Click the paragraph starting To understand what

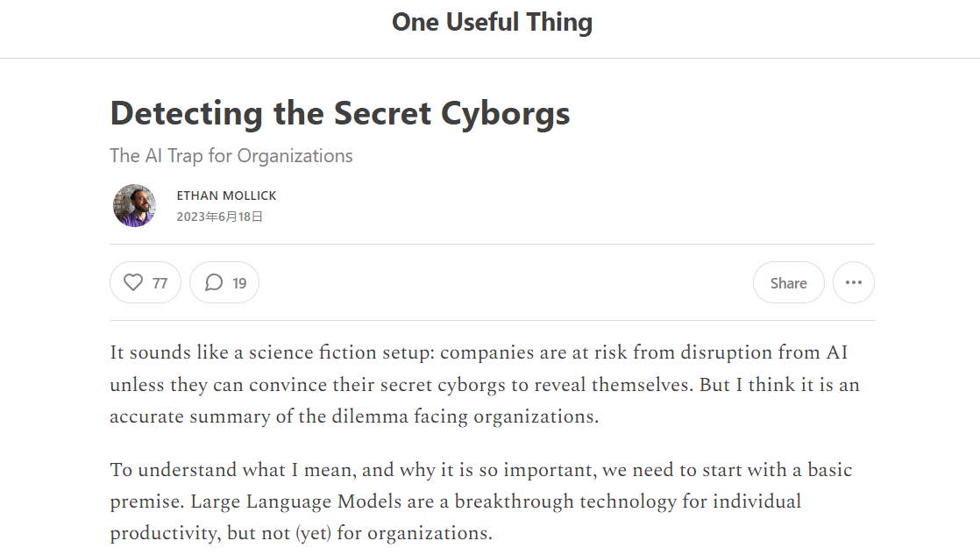481,502
